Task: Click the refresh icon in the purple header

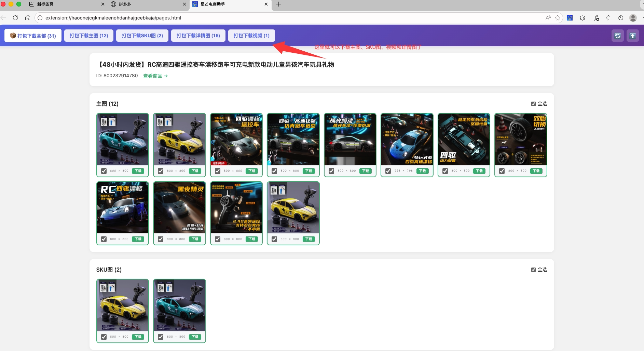Action: click(x=617, y=36)
